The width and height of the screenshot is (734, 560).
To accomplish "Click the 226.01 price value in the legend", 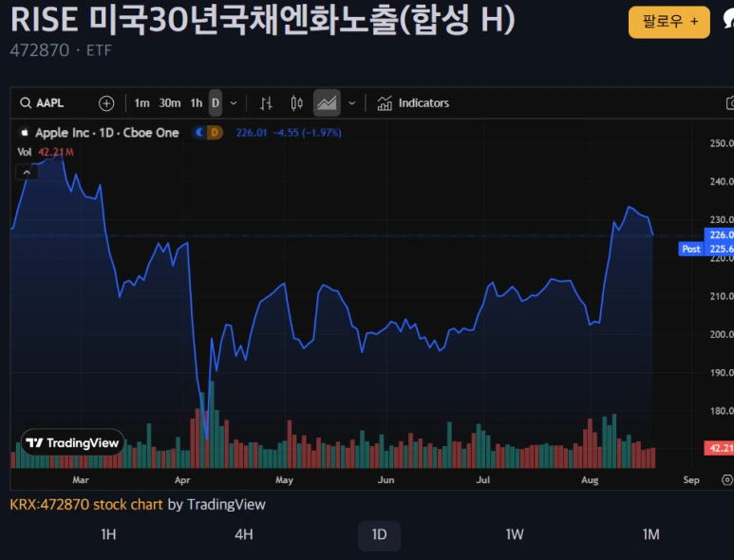I will tap(252, 133).
